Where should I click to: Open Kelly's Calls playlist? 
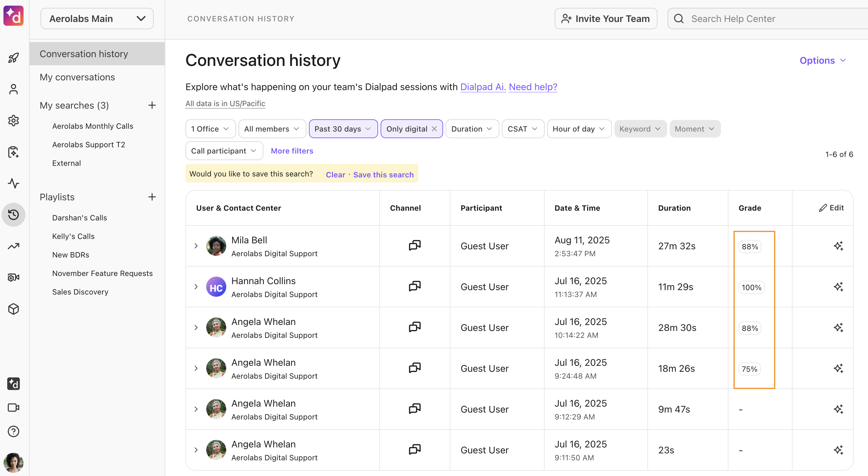pyautogui.click(x=73, y=236)
